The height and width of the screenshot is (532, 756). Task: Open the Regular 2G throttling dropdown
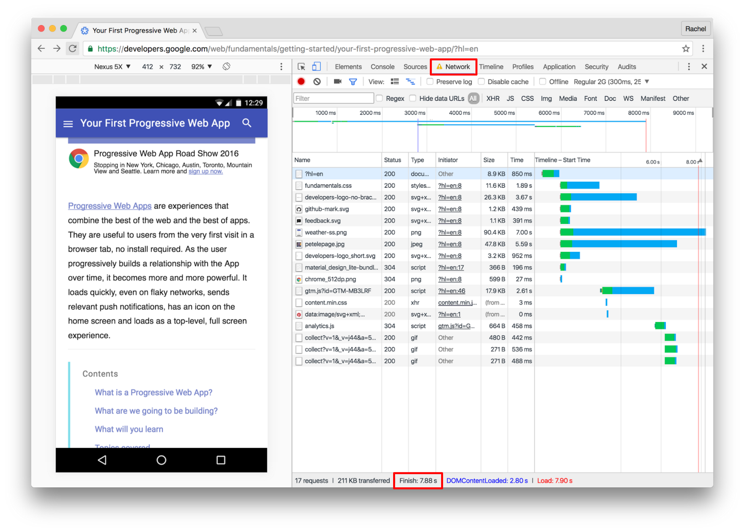[611, 81]
